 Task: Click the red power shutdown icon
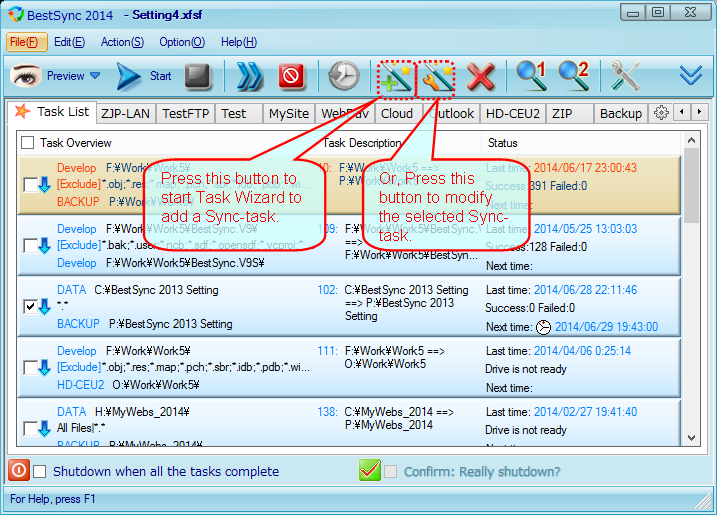click(x=19, y=470)
